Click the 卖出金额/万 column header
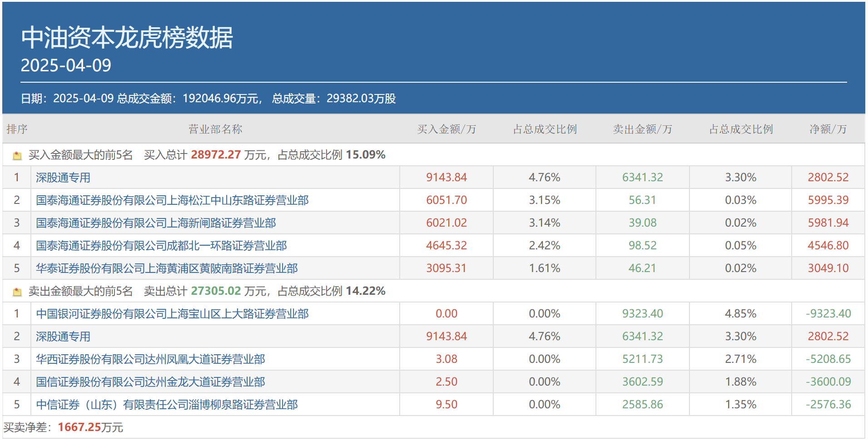The height and width of the screenshot is (441, 868). (x=642, y=129)
